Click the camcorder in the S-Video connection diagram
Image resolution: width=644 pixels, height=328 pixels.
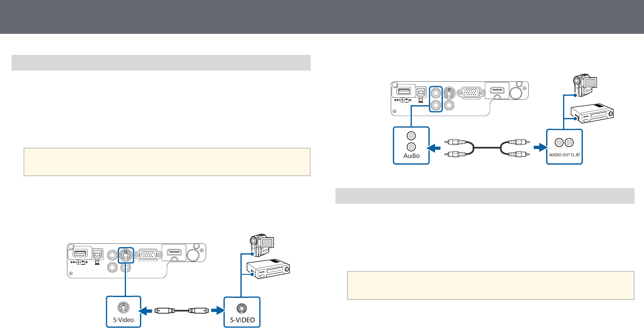pyautogui.click(x=262, y=246)
